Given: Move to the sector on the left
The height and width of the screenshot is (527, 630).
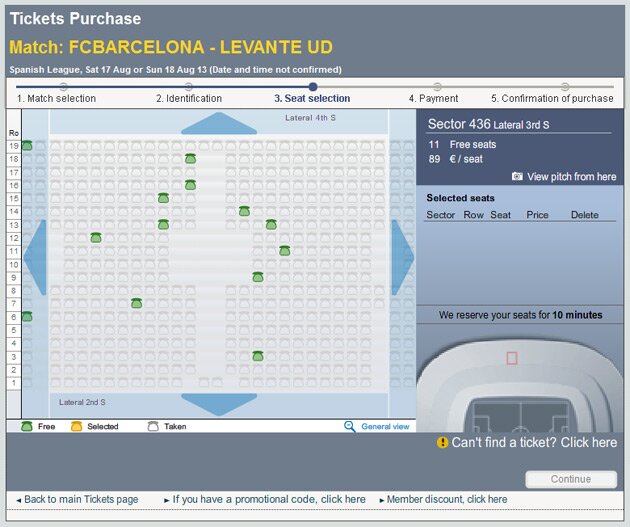Looking at the screenshot, I should click(35, 257).
